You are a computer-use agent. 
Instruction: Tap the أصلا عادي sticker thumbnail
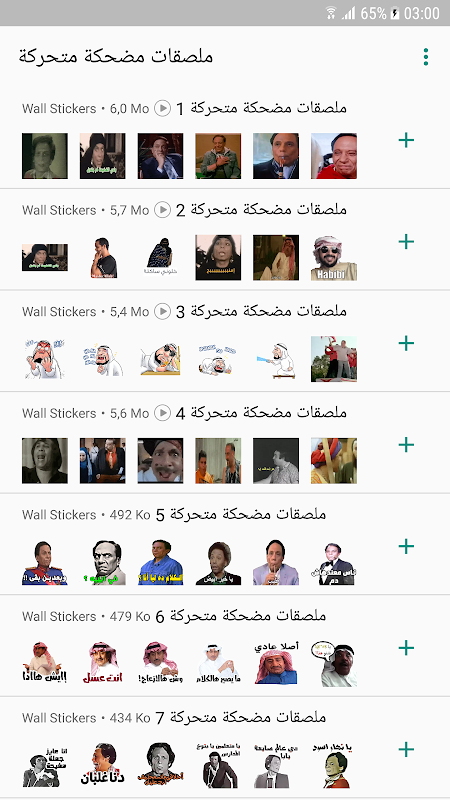tap(276, 663)
